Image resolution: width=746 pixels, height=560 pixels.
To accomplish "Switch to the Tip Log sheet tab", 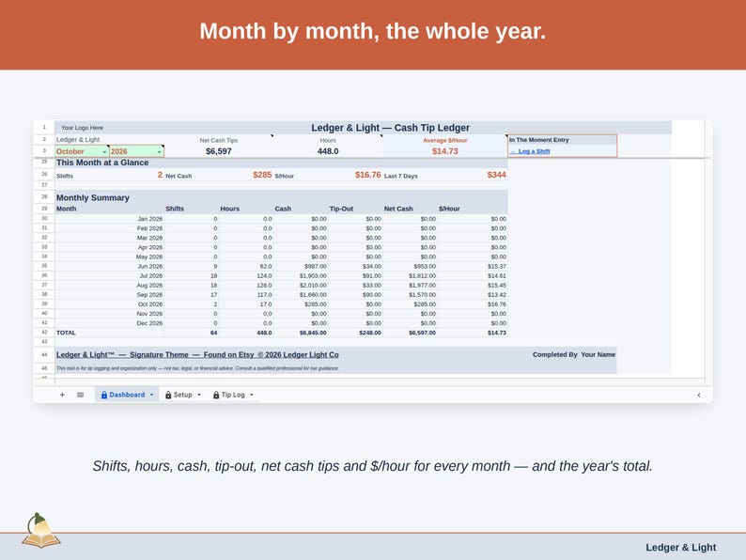I will point(233,395).
